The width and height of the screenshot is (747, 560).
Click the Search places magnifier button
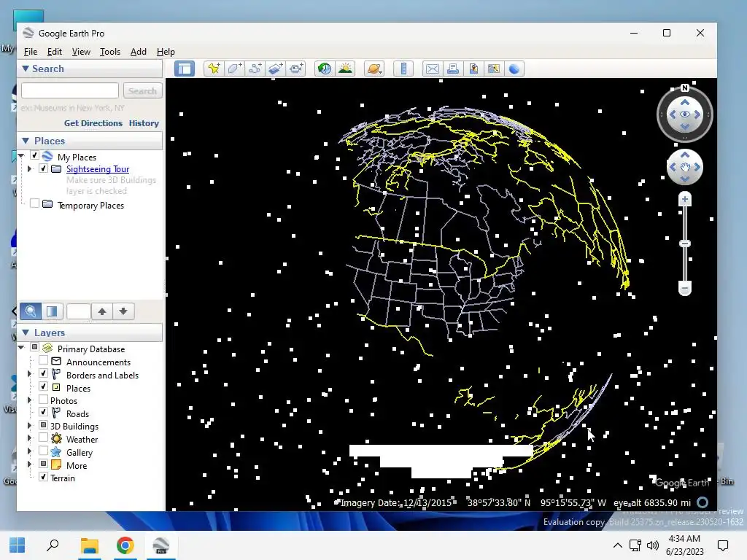[31, 311]
